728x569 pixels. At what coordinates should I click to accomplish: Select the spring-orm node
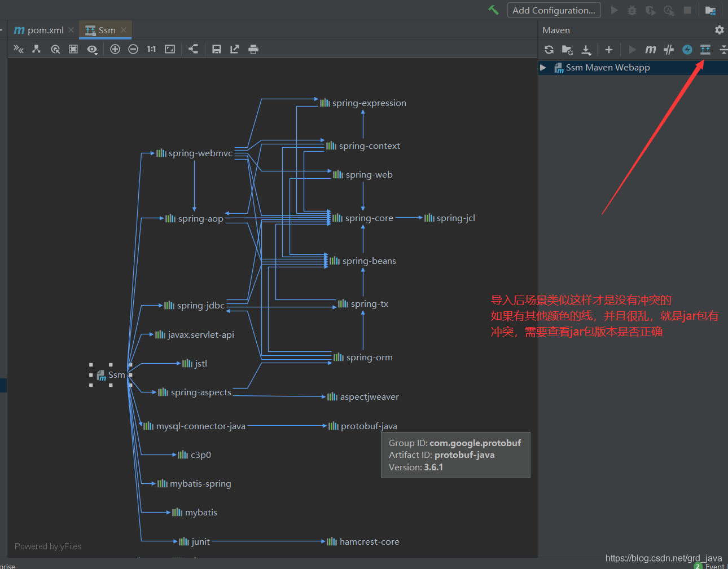(x=363, y=357)
